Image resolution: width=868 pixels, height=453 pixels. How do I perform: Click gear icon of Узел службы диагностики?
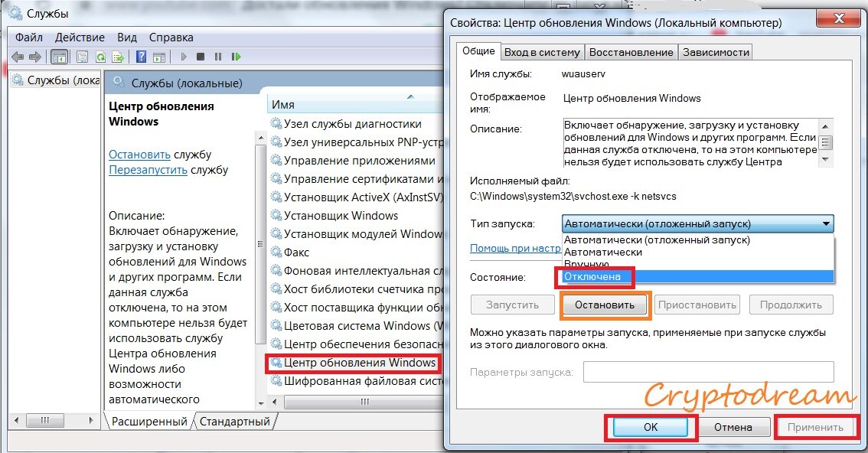(276, 124)
